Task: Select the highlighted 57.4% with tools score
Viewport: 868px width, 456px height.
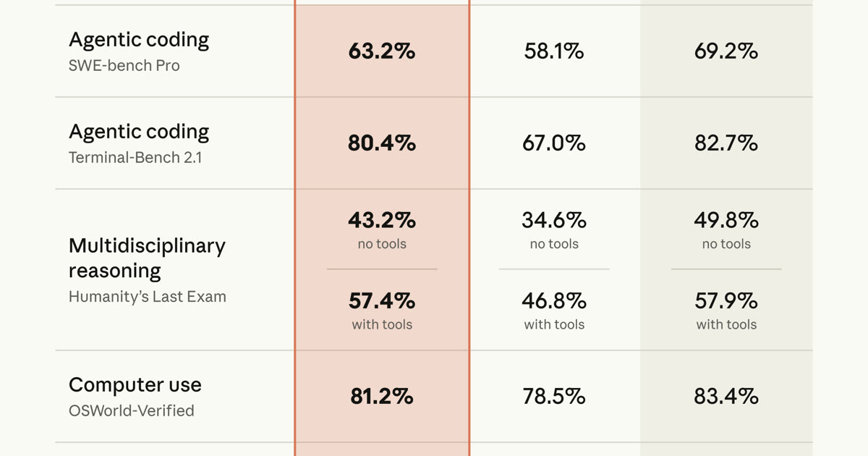Action: (x=382, y=300)
